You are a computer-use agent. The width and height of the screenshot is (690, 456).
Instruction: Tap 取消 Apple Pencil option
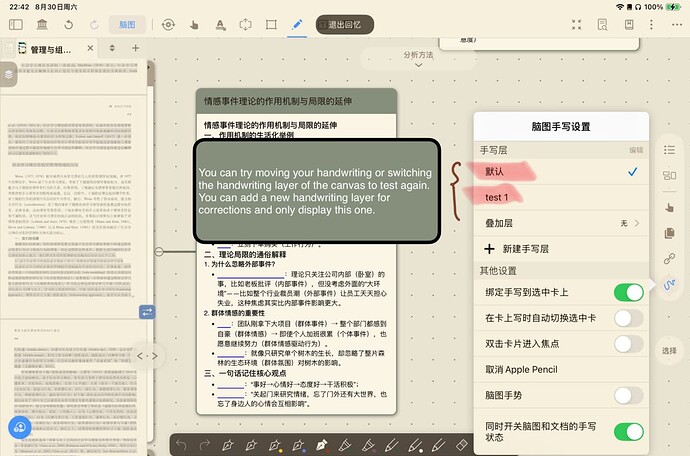coord(524,370)
